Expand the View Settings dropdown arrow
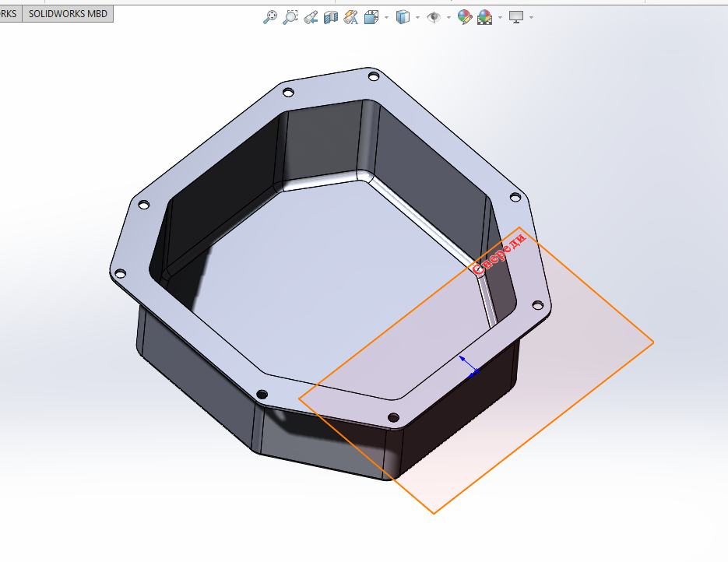Viewport: 728px width, 562px height. point(531,17)
